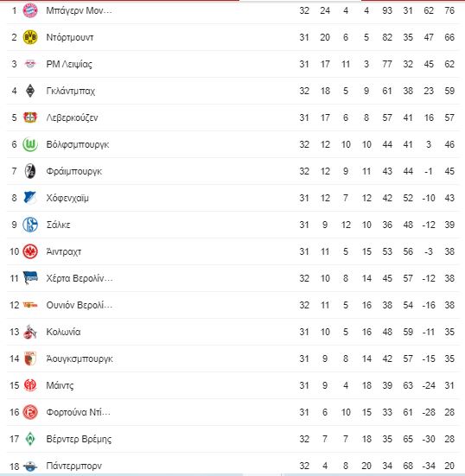The image size is (465, 476).
Task: Click the Hertha Berlin flag logo
Action: coord(30,278)
